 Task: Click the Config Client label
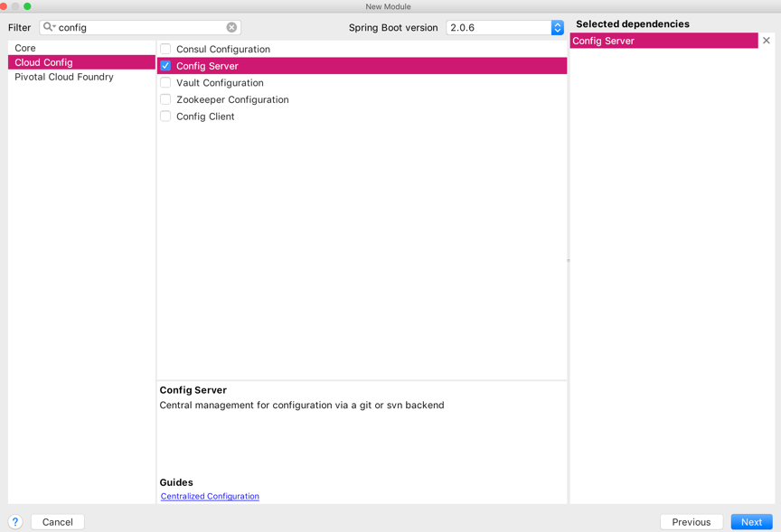(205, 117)
